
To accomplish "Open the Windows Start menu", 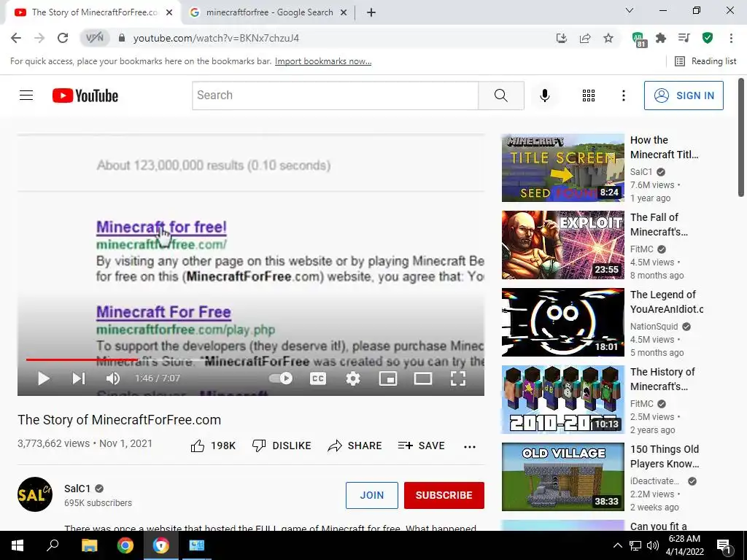I will (x=18, y=545).
